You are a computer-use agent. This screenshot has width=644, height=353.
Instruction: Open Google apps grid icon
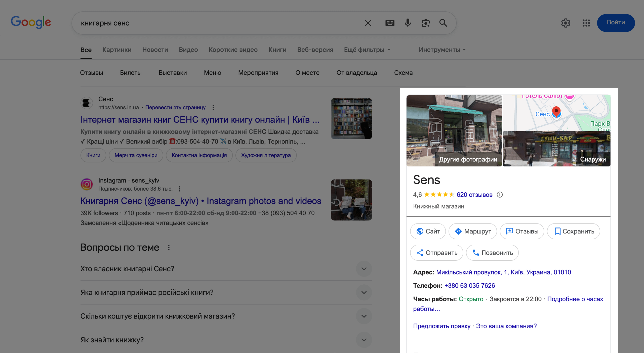click(586, 23)
